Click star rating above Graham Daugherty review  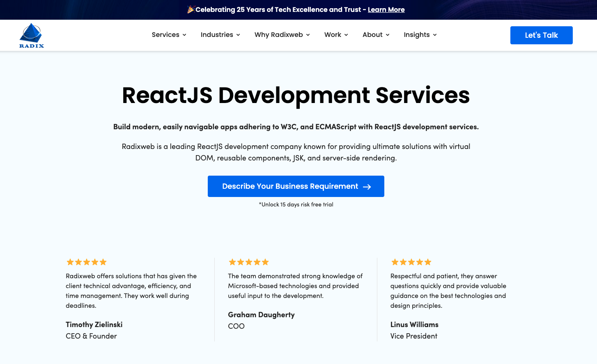[x=249, y=262]
